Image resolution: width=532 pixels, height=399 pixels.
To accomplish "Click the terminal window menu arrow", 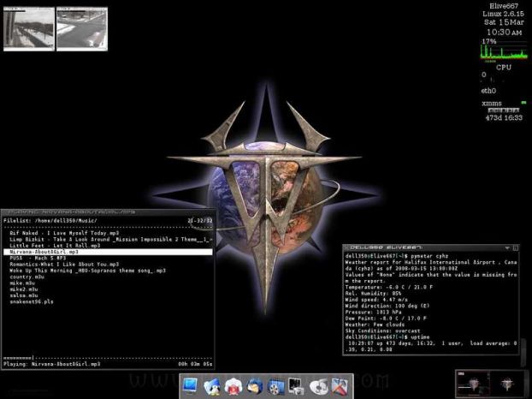I will point(507,248).
